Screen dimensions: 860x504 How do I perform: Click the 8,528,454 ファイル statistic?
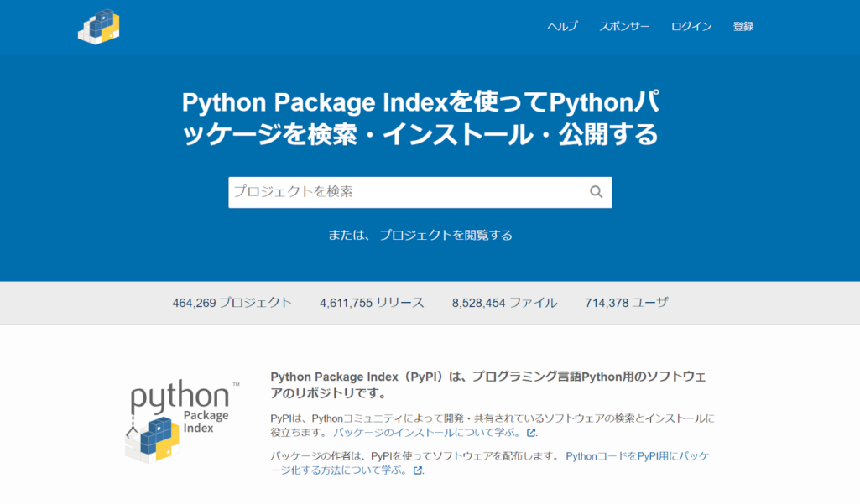[x=504, y=303]
